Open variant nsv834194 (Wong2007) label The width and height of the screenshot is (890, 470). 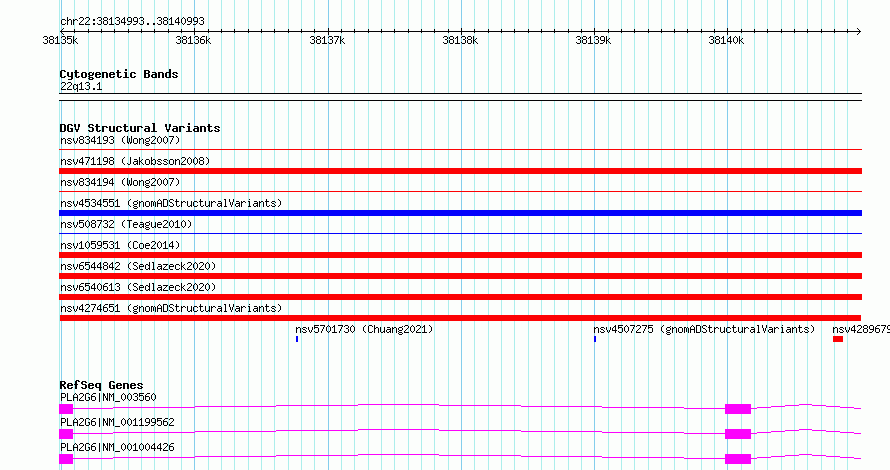coord(120,182)
